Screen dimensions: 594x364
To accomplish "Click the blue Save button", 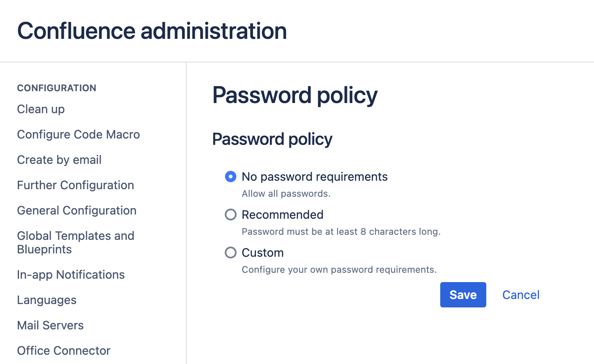I will pyautogui.click(x=463, y=295).
